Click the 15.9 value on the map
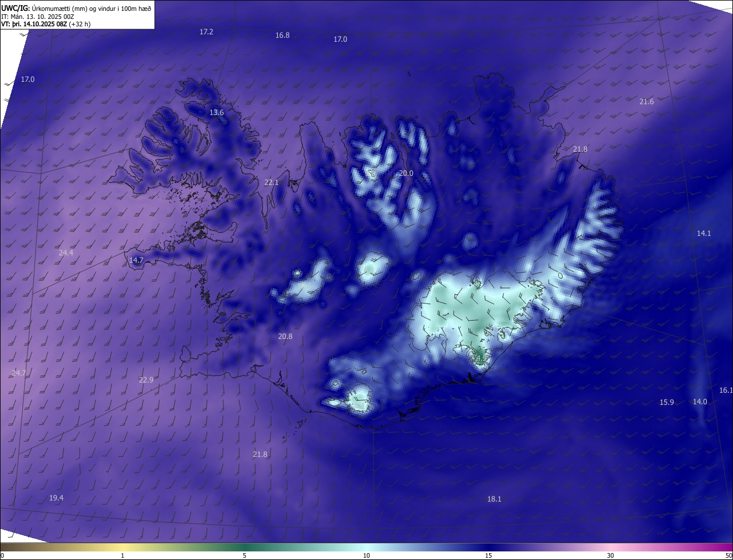This screenshot has width=733, height=560. pyautogui.click(x=667, y=403)
